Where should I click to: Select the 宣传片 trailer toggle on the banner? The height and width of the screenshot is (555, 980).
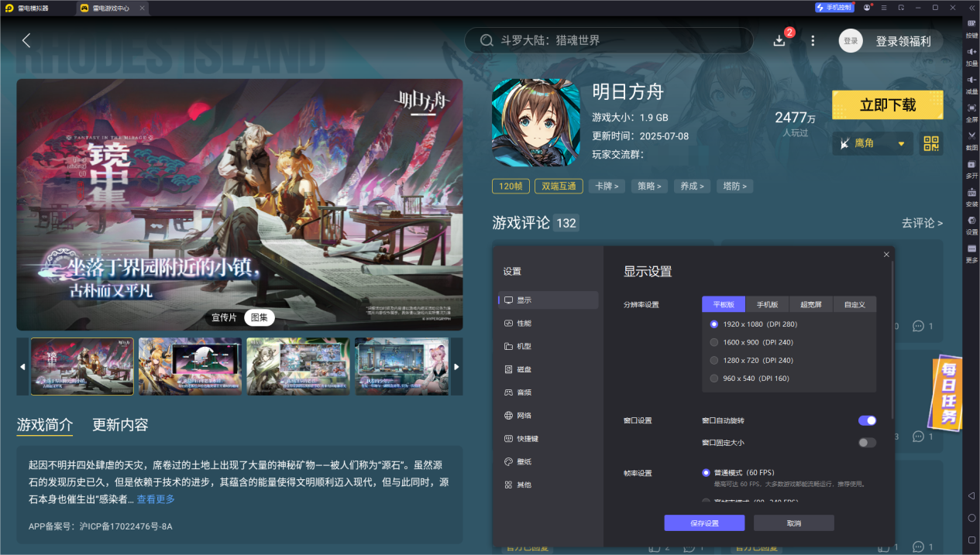coord(225,317)
